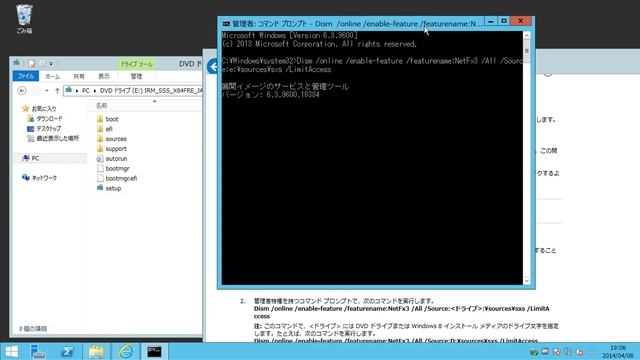The image size is (640, 360).
Task: Go back in Explorer navigation
Action: 22,91
